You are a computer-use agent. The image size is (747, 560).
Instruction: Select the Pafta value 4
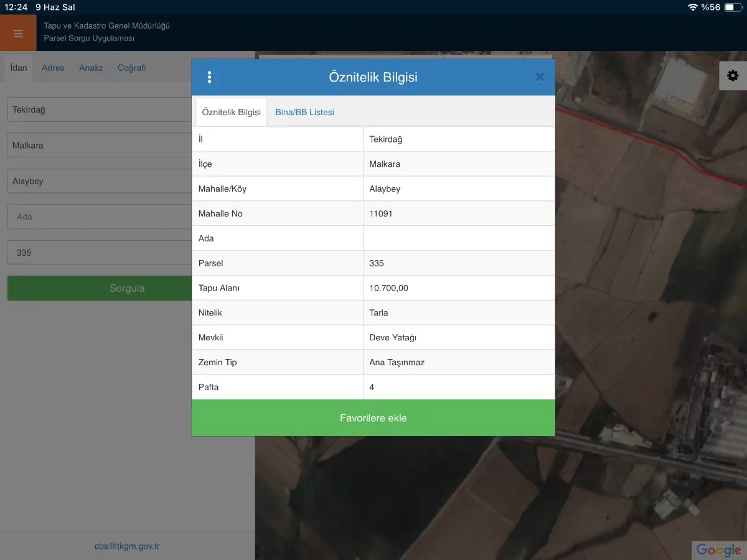click(x=372, y=387)
